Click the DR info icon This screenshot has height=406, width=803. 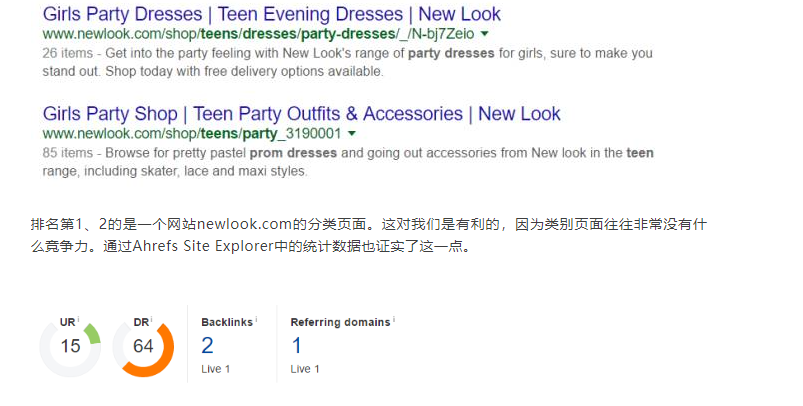pos(152,319)
